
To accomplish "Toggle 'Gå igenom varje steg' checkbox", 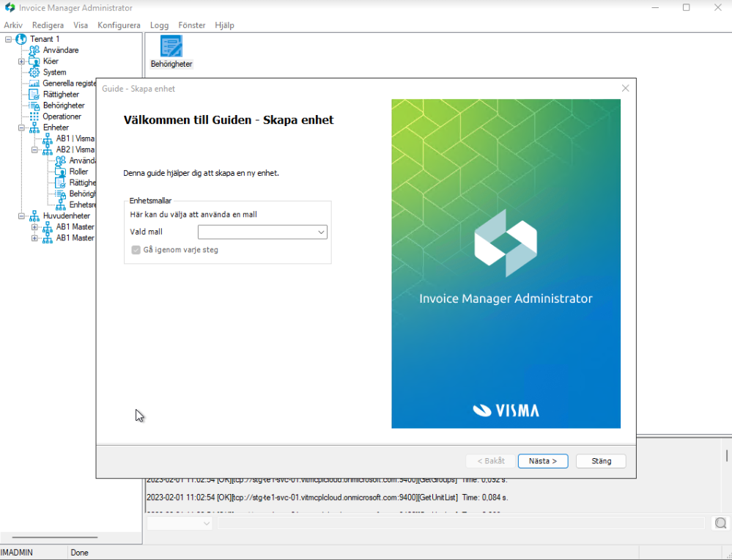I will coord(136,250).
